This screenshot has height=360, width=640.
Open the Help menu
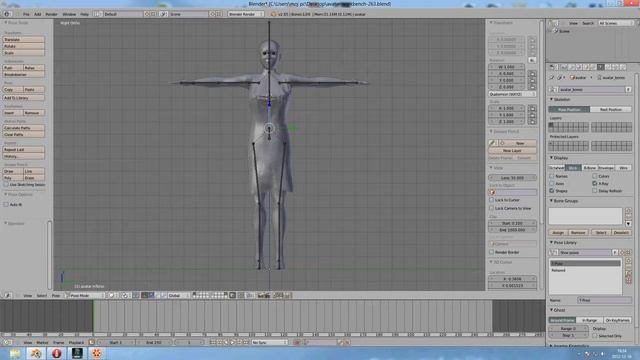[x=84, y=14]
